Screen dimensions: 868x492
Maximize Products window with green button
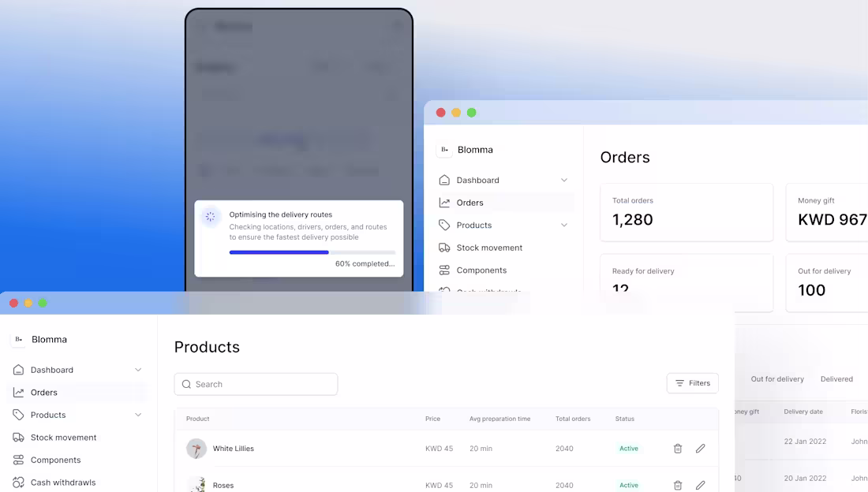43,303
